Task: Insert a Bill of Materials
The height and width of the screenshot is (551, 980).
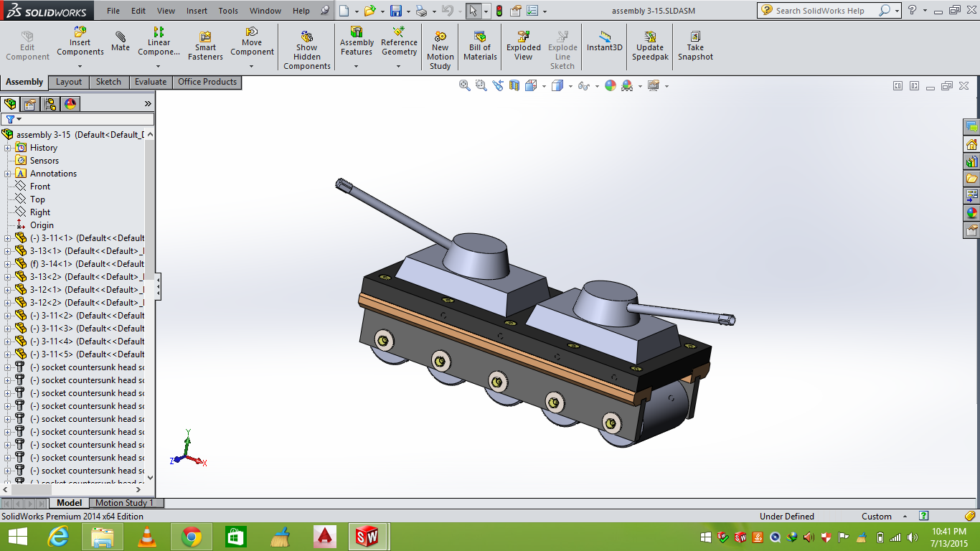Action: [480, 47]
